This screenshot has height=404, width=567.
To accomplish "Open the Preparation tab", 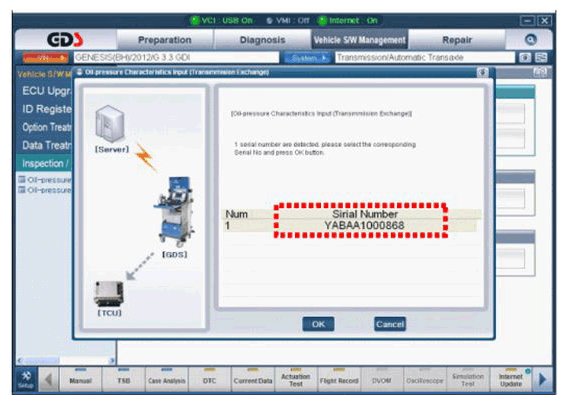I will pyautogui.click(x=165, y=40).
